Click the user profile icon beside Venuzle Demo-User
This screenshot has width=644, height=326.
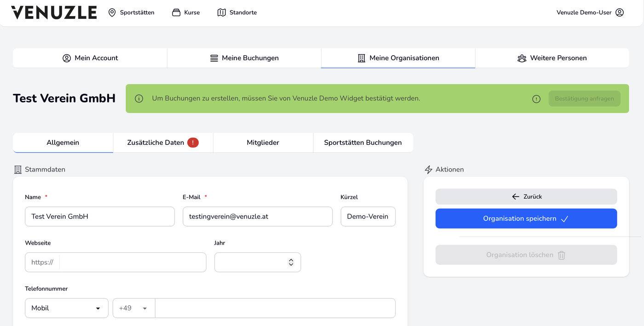(x=620, y=12)
